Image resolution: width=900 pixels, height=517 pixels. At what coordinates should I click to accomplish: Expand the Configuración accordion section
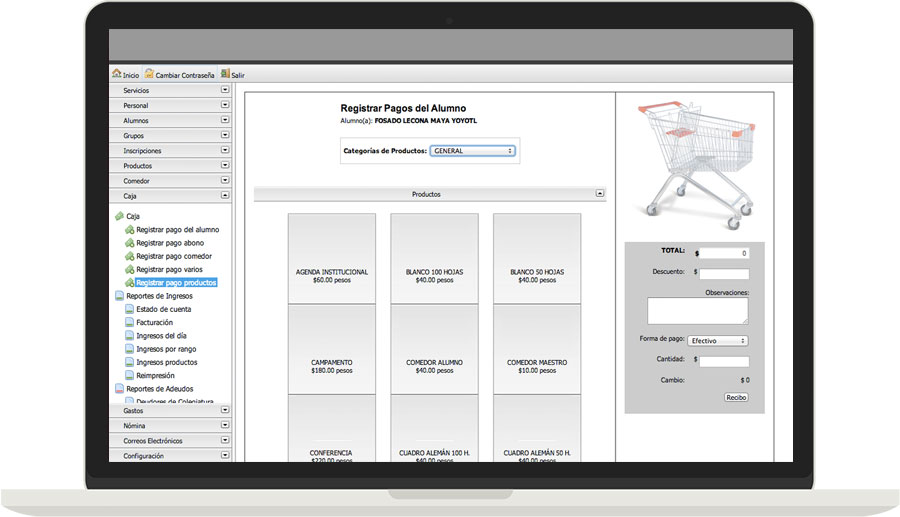tap(225, 455)
